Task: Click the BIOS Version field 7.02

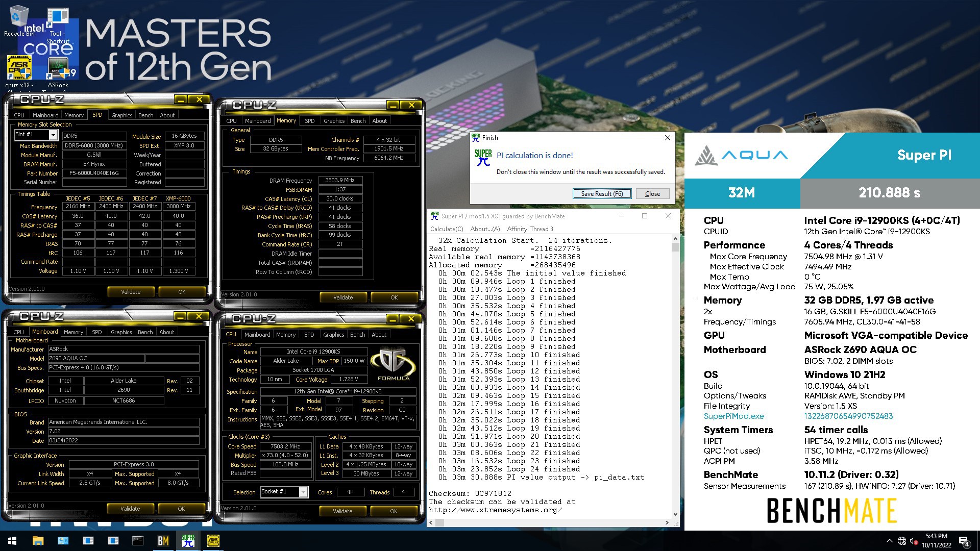Action: coord(123,431)
